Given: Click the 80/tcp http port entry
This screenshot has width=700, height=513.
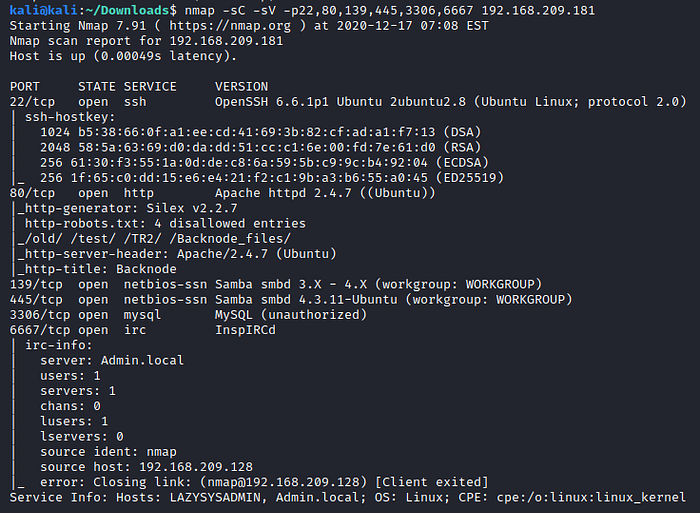Looking at the screenshot, I should [x=60, y=193].
